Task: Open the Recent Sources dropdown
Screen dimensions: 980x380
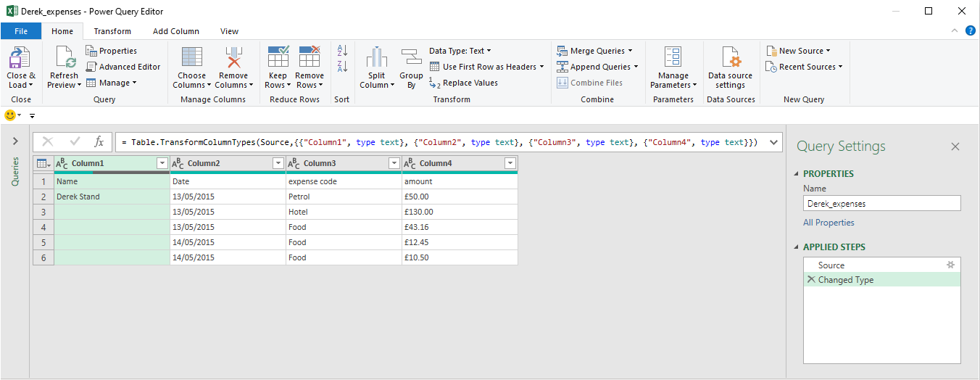Action: pos(805,67)
